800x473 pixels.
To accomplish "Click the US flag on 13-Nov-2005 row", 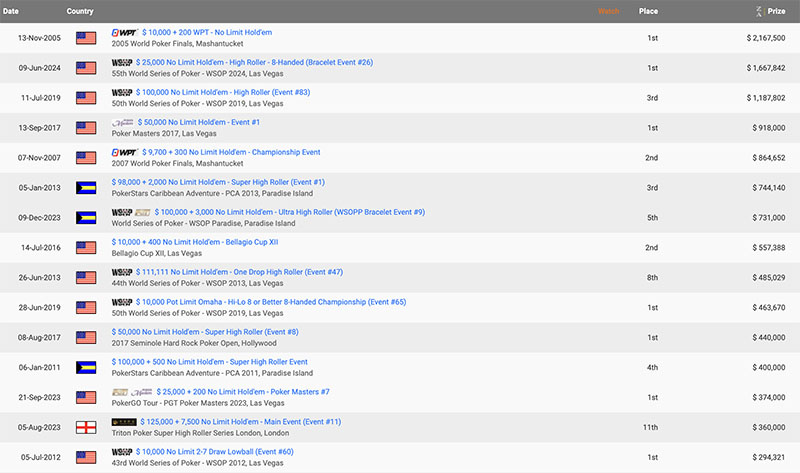I will pyautogui.click(x=86, y=38).
